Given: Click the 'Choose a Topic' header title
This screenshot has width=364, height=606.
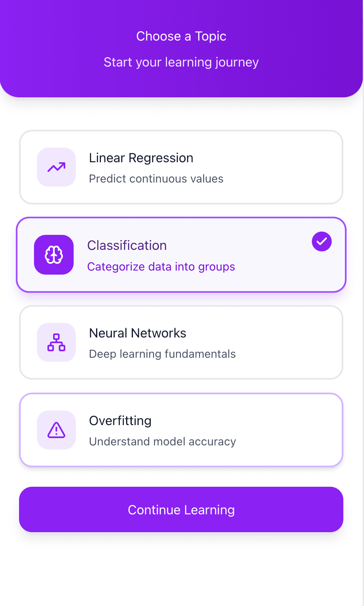Looking at the screenshot, I should [x=181, y=36].
